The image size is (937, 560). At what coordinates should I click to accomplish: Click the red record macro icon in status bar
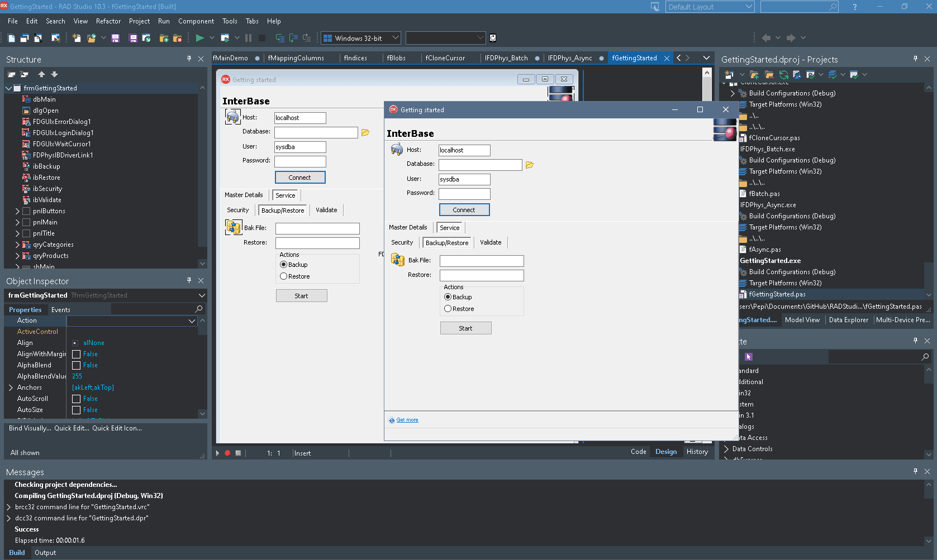[x=227, y=453]
